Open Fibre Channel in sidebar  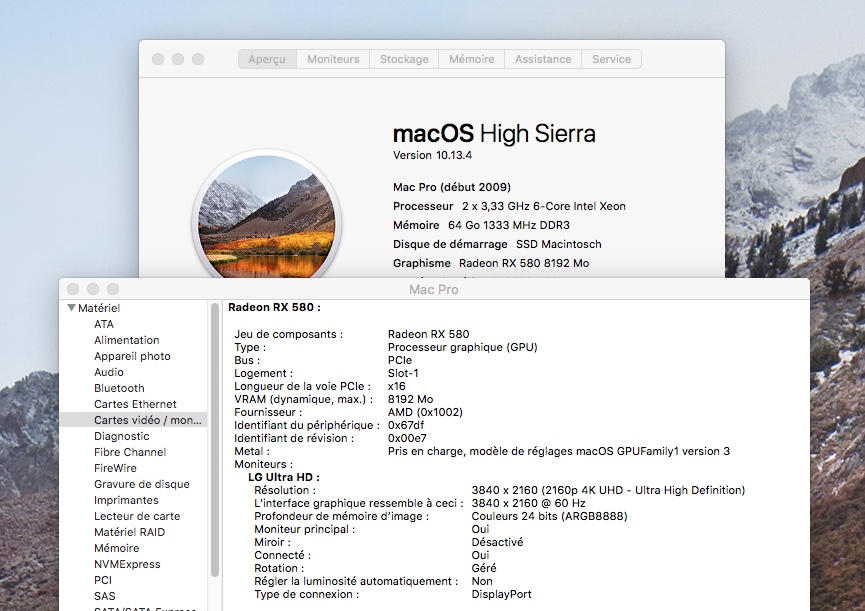(x=130, y=452)
